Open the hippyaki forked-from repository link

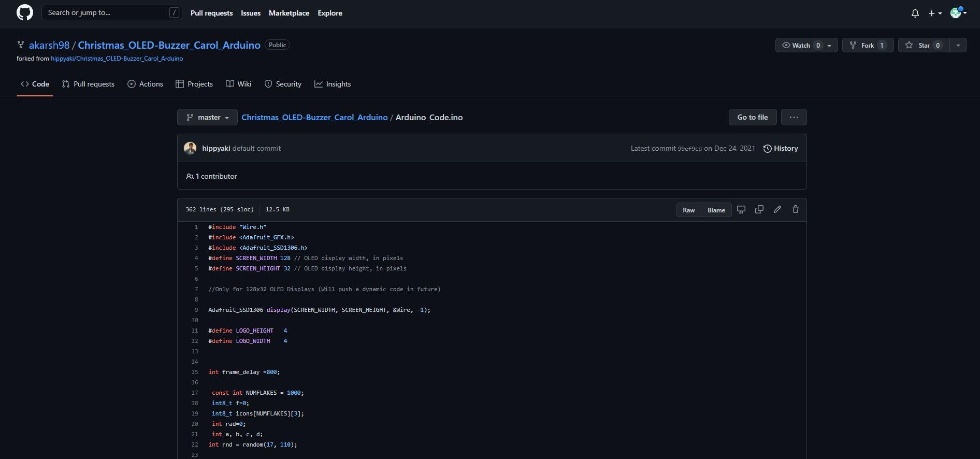117,59
